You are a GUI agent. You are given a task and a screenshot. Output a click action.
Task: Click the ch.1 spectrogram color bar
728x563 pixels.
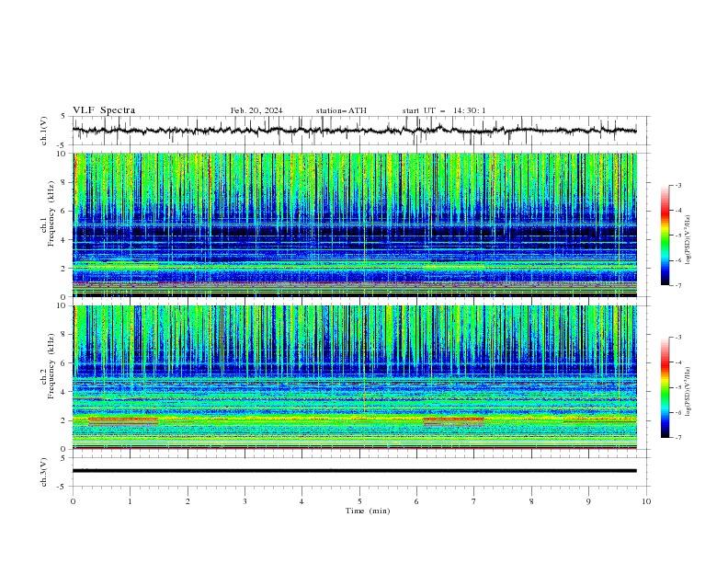665,235
